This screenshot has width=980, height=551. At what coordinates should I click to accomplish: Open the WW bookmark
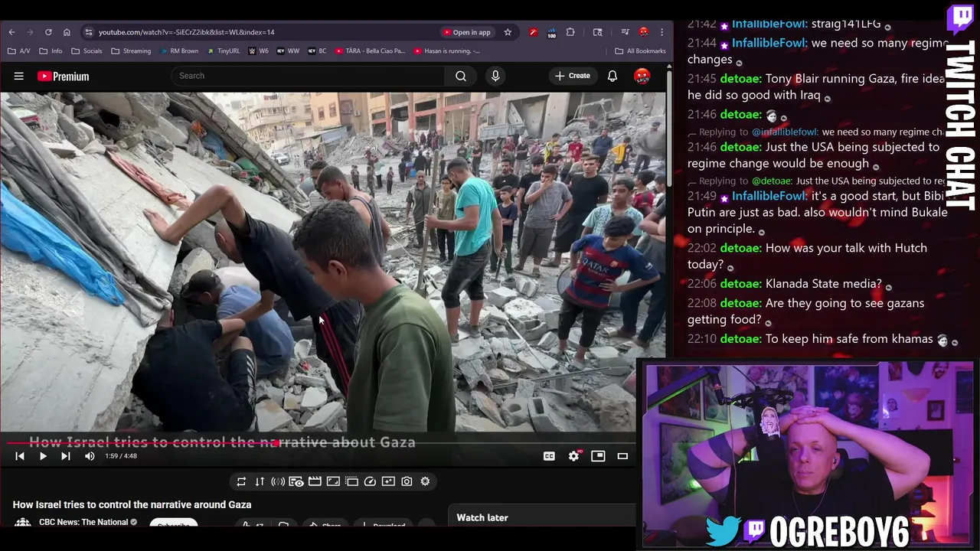(x=289, y=51)
